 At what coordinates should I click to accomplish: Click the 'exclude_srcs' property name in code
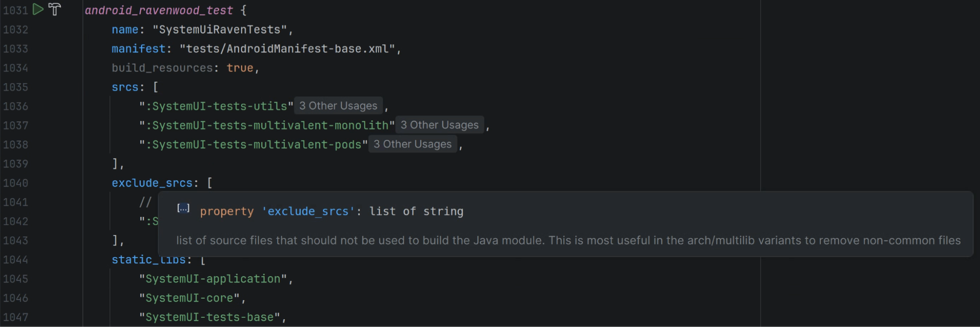pos(152,183)
